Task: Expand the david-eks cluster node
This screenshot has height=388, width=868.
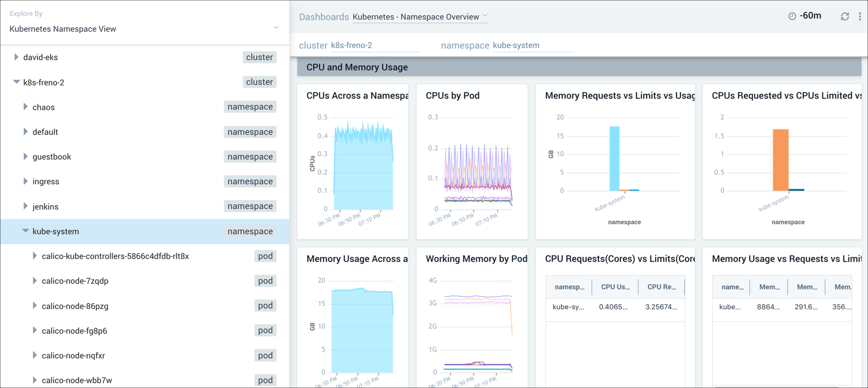Action: (x=16, y=57)
